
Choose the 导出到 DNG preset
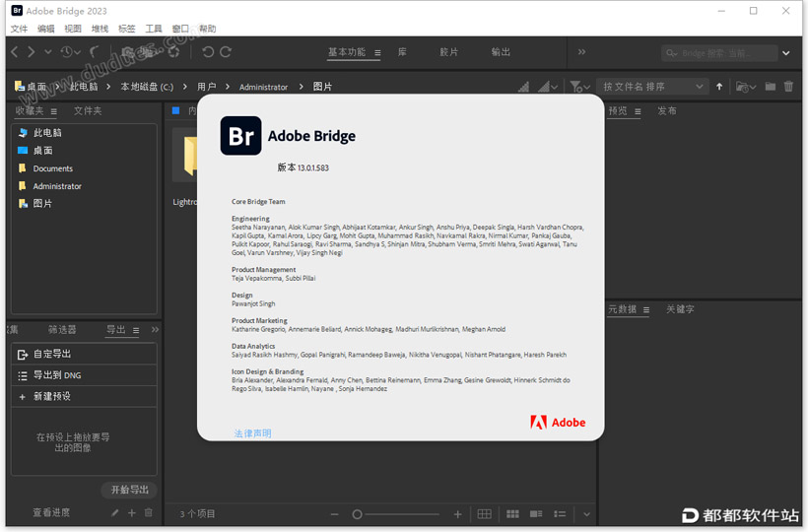click(x=84, y=375)
